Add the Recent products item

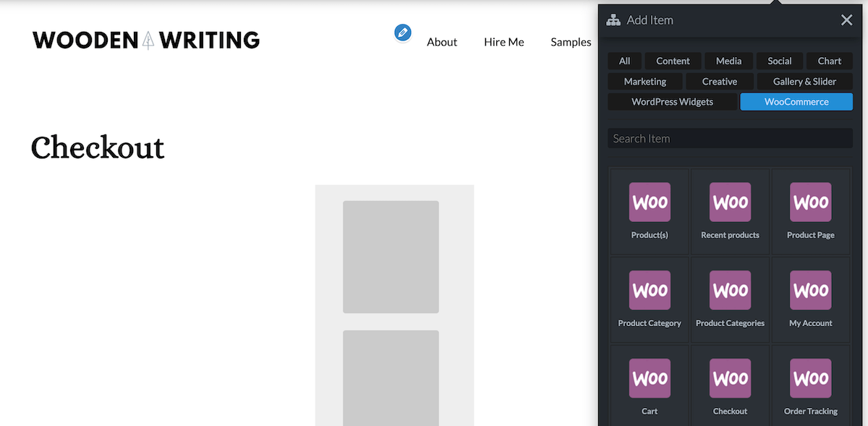pos(730,211)
